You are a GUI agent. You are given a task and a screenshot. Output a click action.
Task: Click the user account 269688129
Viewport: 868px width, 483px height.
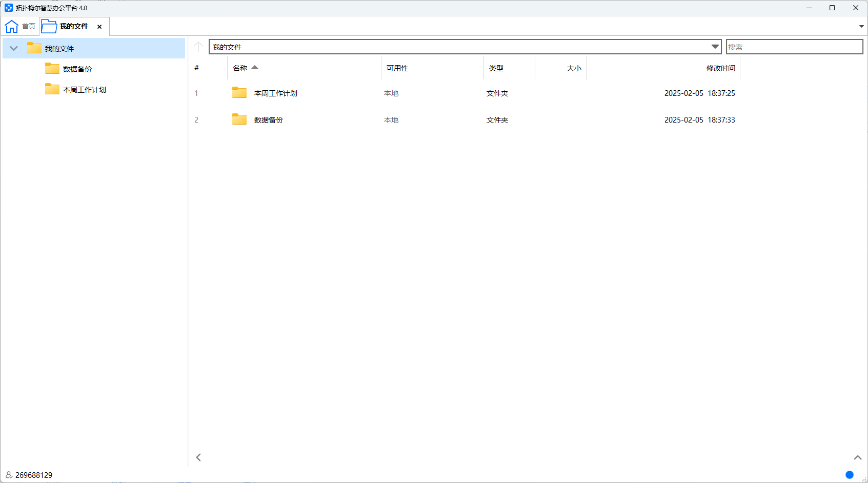[34, 475]
